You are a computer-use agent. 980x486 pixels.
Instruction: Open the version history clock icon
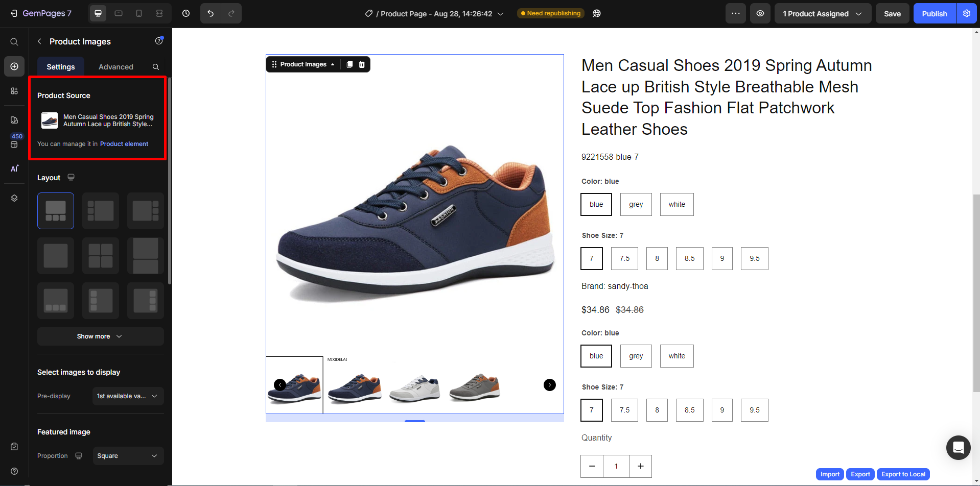[x=186, y=14]
